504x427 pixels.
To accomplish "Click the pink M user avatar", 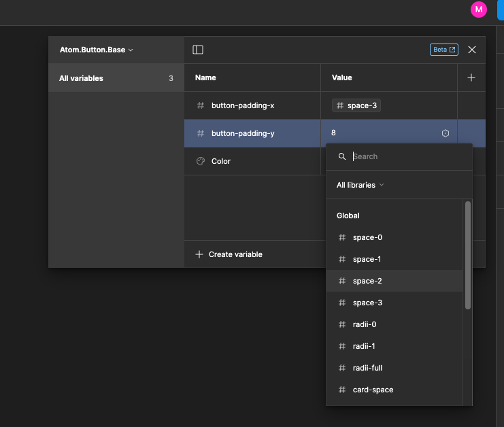I will point(479,10).
